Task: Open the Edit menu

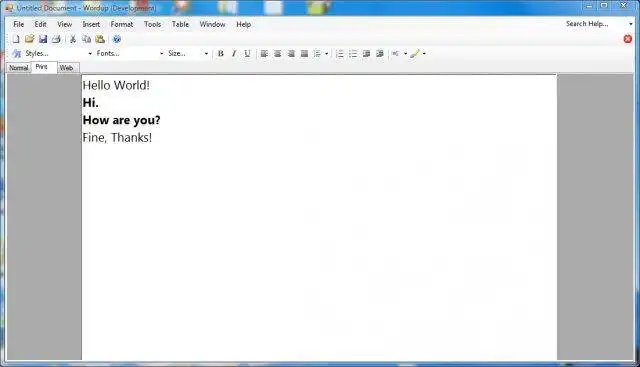Action: point(40,24)
